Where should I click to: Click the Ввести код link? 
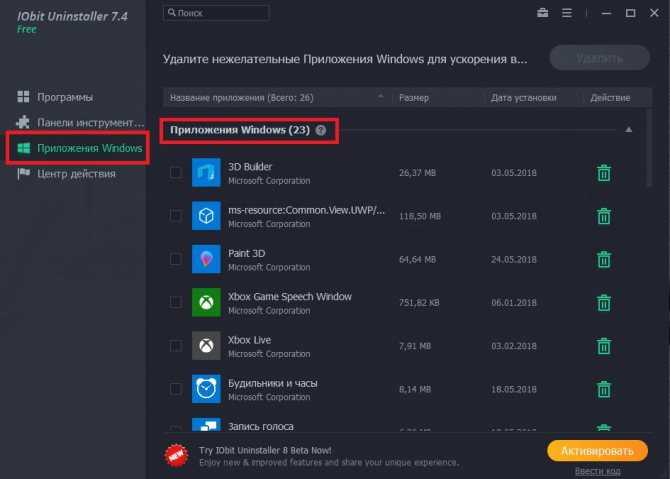(x=597, y=471)
